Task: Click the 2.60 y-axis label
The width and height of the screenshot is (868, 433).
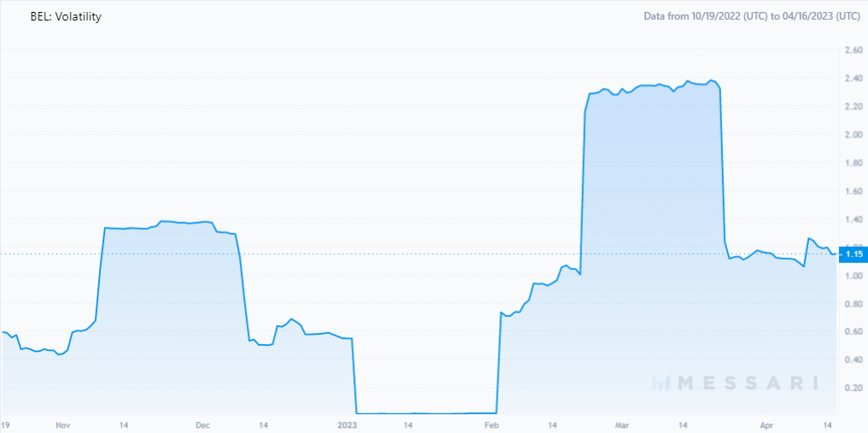Action: [x=853, y=50]
